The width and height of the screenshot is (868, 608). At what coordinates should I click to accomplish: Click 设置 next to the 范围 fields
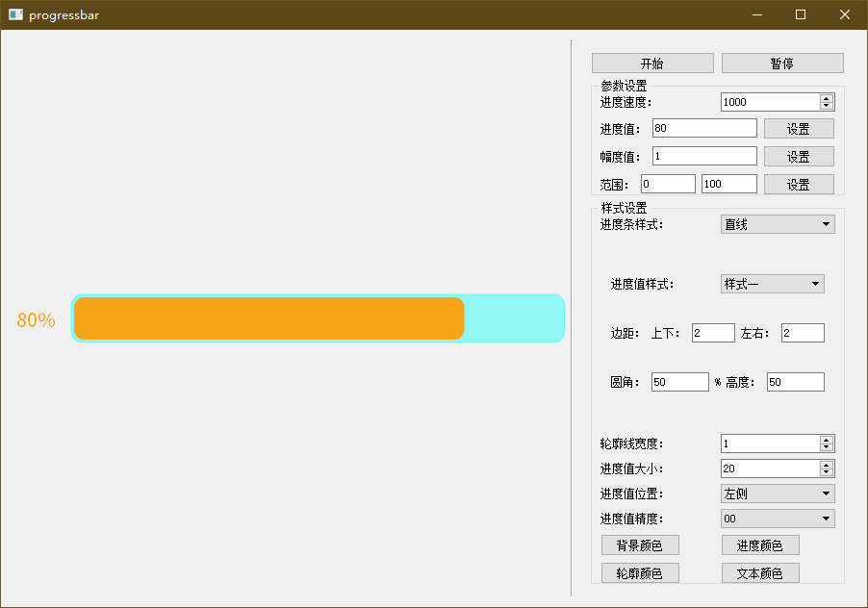799,183
